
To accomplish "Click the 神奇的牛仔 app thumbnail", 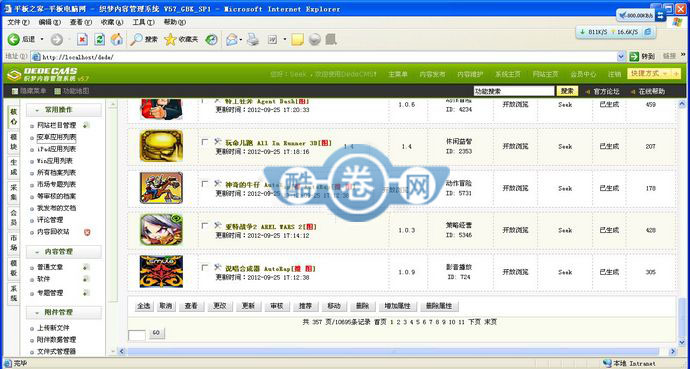I will tap(161, 188).
